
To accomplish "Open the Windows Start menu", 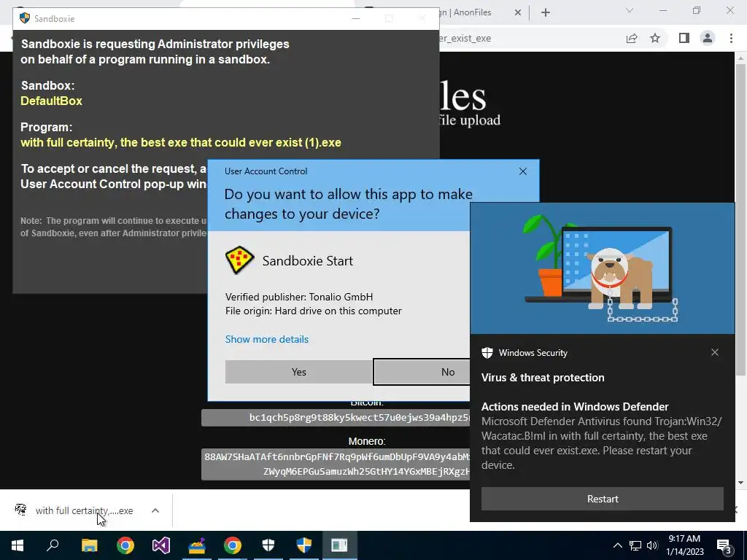I will pyautogui.click(x=18, y=545).
